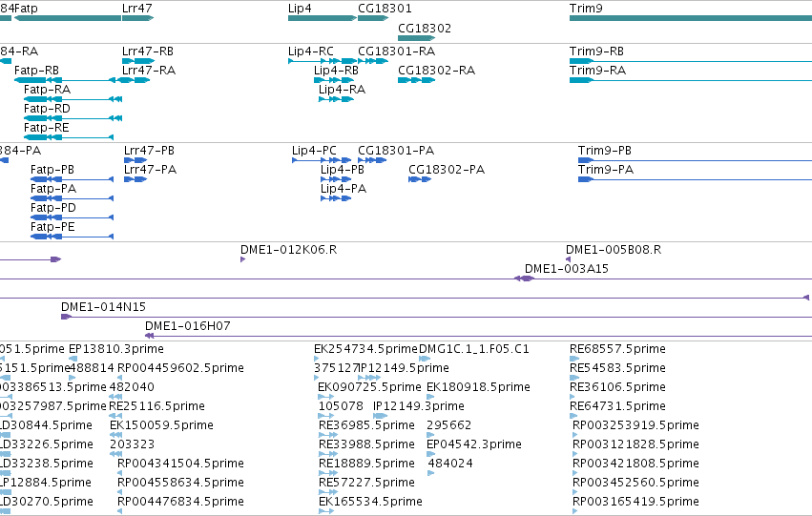Select the Lip4-PB protein feature
This screenshot has height=516, width=812.
click(x=336, y=179)
